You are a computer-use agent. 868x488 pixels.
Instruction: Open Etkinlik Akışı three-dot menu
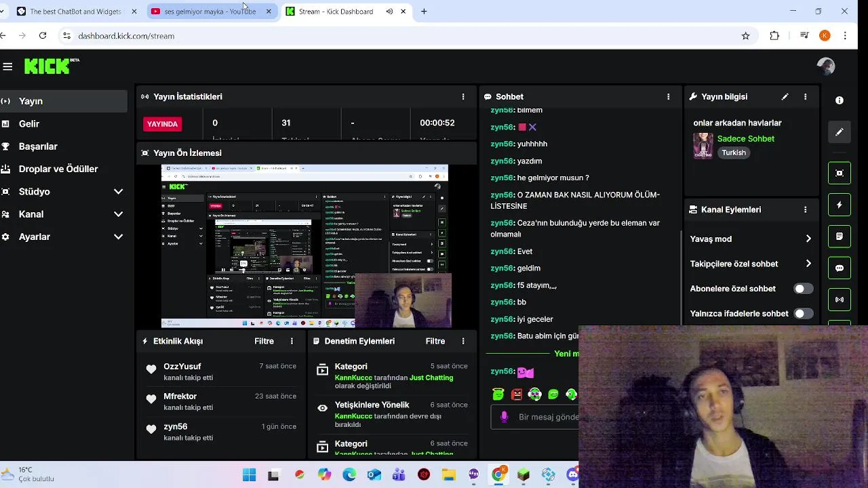[292, 342]
